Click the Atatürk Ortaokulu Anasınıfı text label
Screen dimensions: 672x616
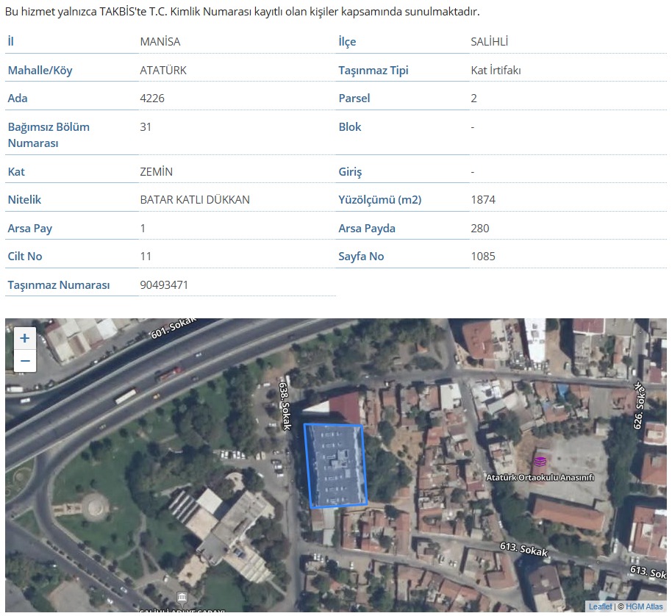click(x=540, y=477)
